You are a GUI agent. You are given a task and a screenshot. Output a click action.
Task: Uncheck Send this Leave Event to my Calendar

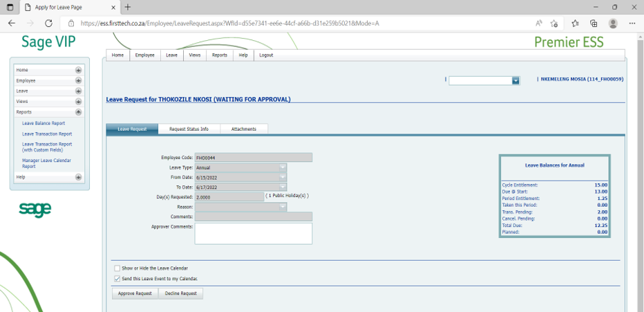click(x=117, y=278)
